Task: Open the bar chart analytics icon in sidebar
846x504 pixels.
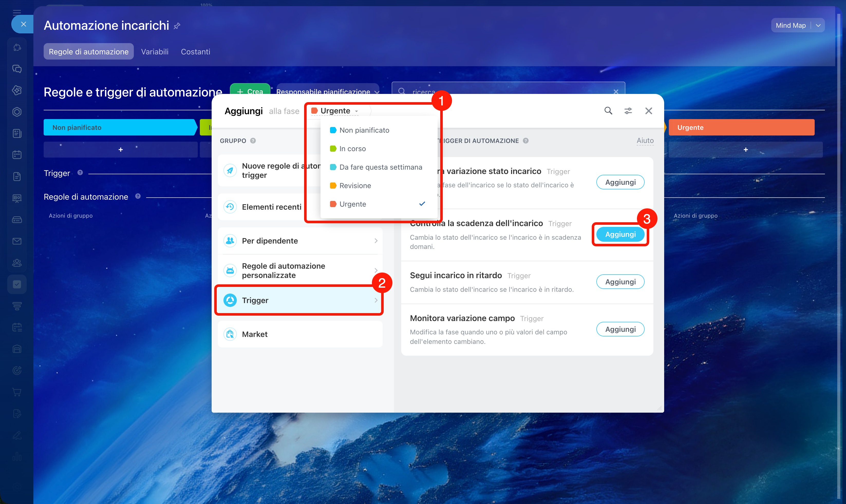Action: pos(17,457)
